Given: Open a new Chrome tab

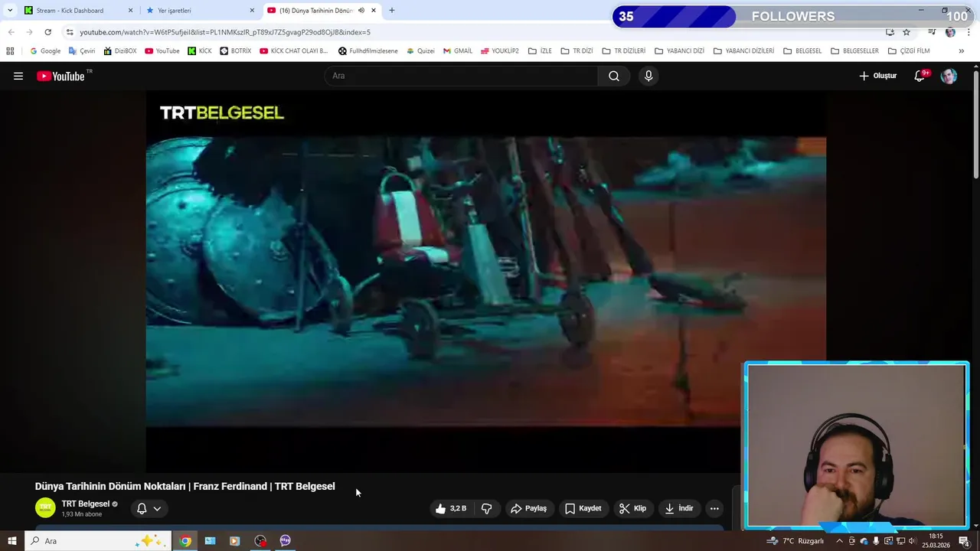Looking at the screenshot, I should (392, 11).
